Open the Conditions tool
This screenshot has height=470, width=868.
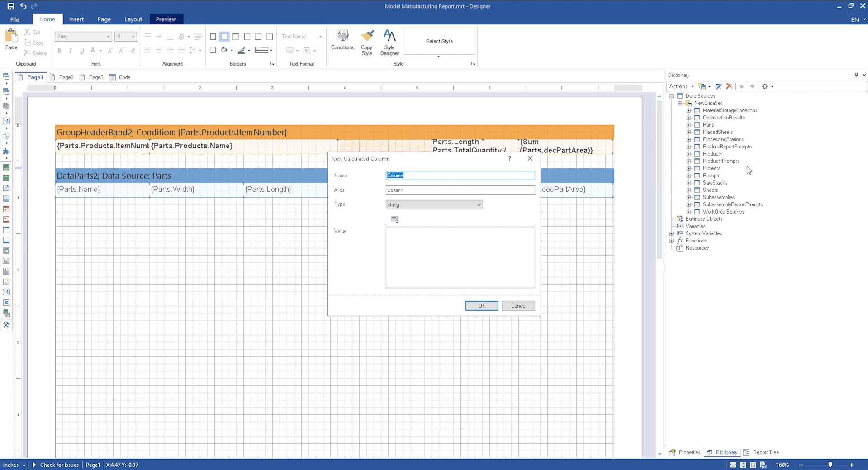[342, 42]
